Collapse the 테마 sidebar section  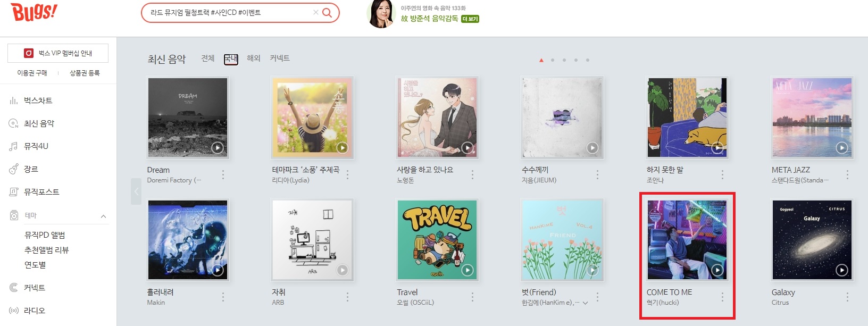(104, 216)
